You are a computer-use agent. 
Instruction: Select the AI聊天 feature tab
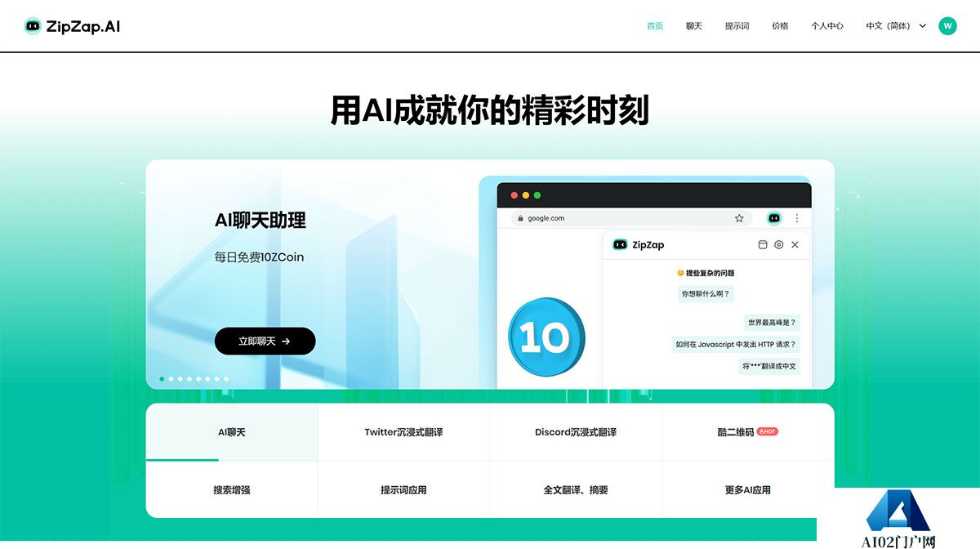pos(232,432)
